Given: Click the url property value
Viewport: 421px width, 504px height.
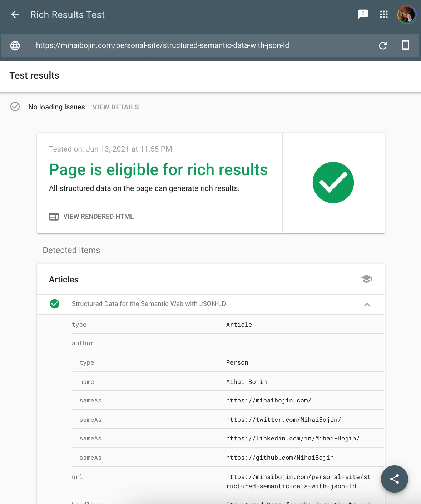Looking at the screenshot, I should click(x=298, y=481).
